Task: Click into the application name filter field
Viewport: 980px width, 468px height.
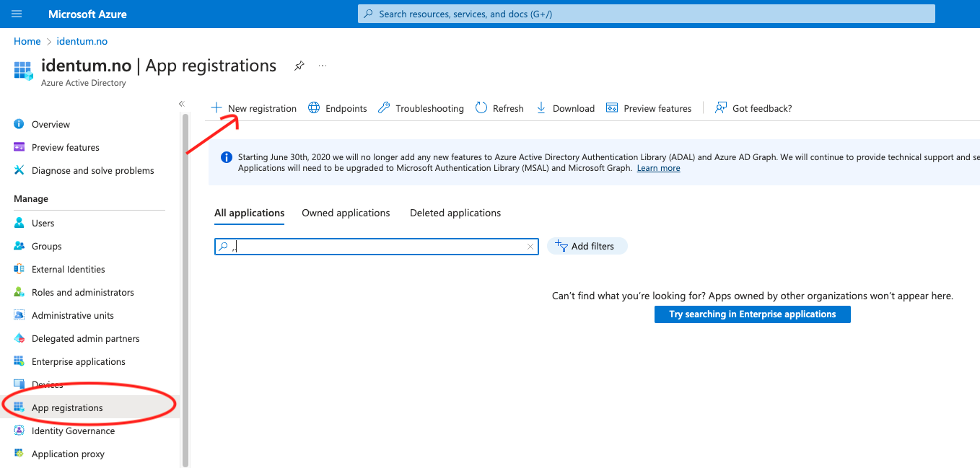Action: tap(377, 247)
